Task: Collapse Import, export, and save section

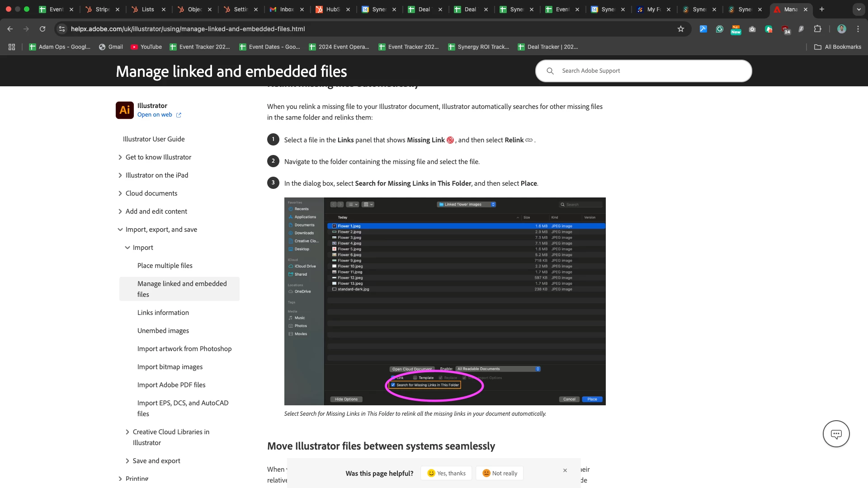Action: click(x=120, y=230)
